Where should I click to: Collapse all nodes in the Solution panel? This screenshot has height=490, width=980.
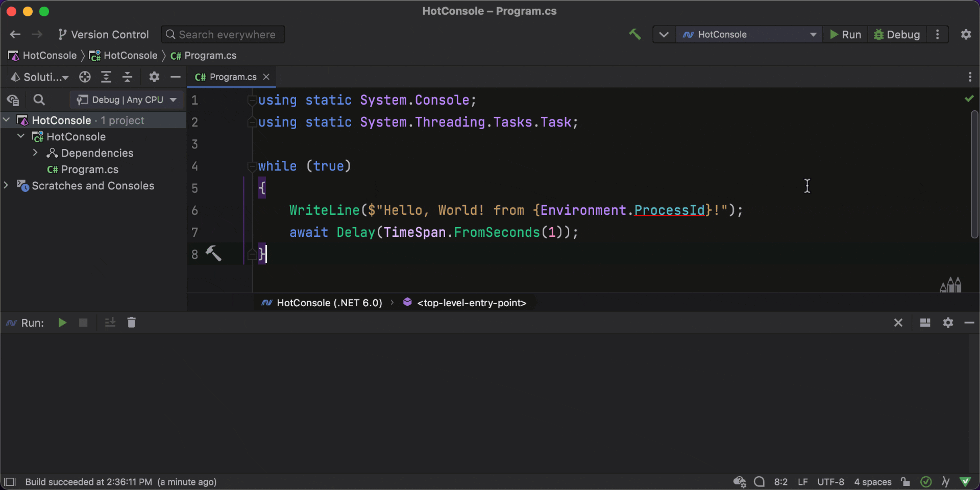[128, 77]
